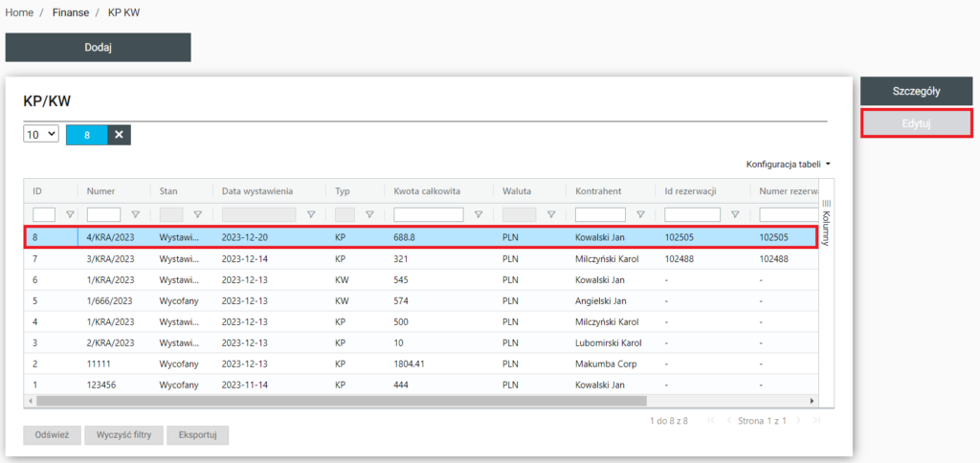Viewport: 980px width, 463px height.
Task: Open the Stan column filter dropdown
Action: tap(197, 215)
